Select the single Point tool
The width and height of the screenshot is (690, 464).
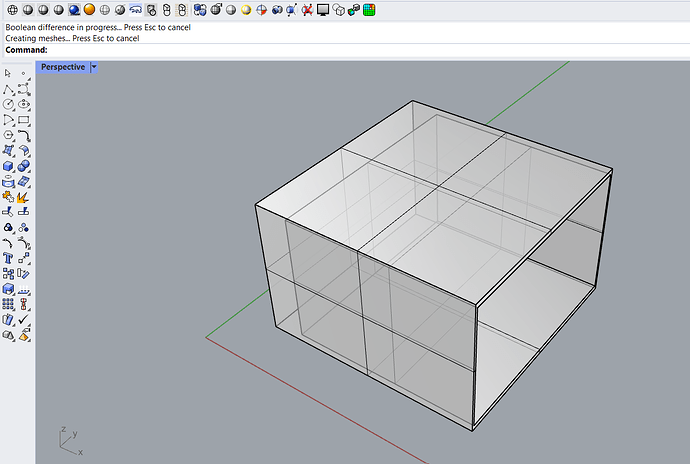(x=24, y=73)
